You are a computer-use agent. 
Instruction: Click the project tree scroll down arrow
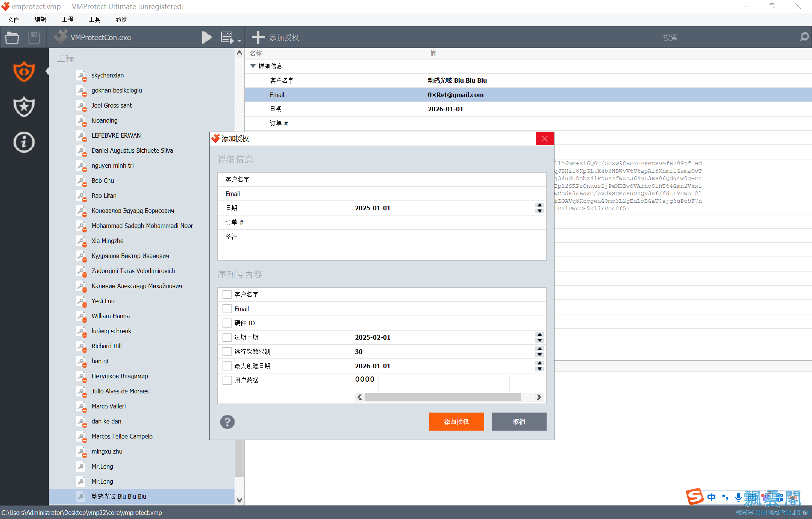pos(239,500)
